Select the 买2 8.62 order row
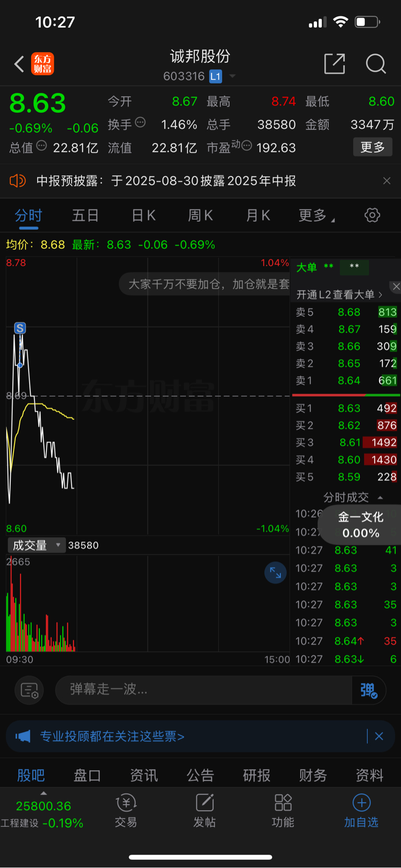The height and width of the screenshot is (868, 401). (x=346, y=425)
